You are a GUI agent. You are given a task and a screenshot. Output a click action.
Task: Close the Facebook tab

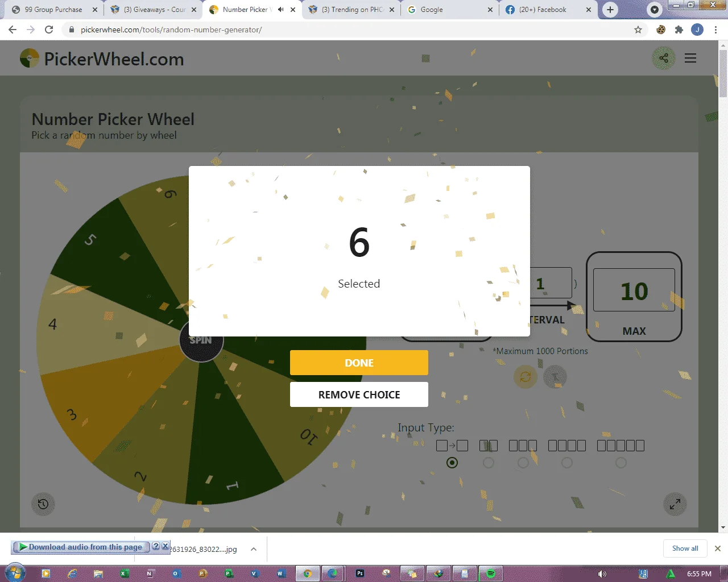coord(589,10)
